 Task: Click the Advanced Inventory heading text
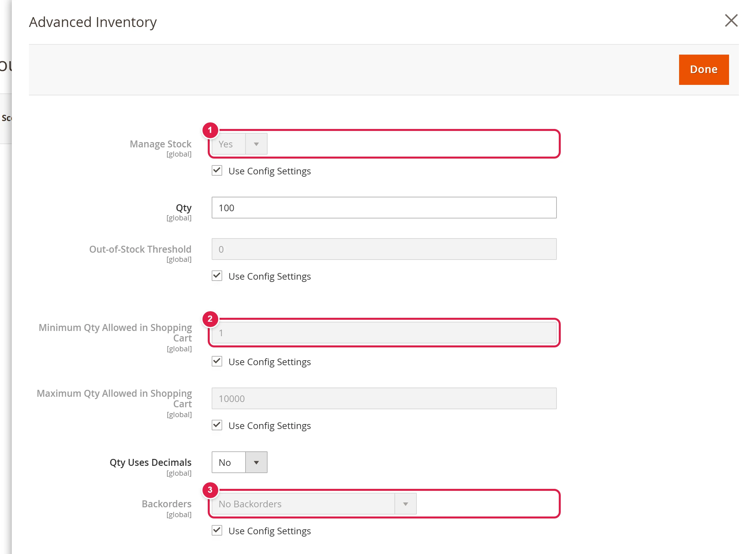93,22
